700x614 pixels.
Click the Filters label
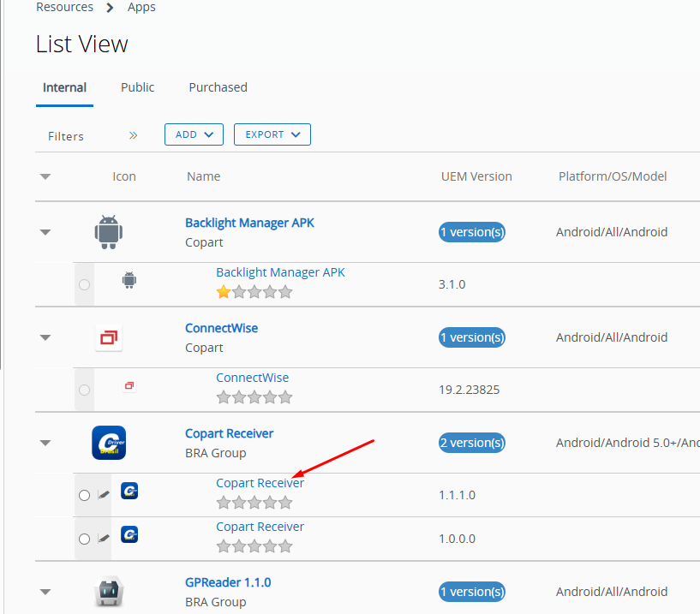pyautogui.click(x=66, y=136)
